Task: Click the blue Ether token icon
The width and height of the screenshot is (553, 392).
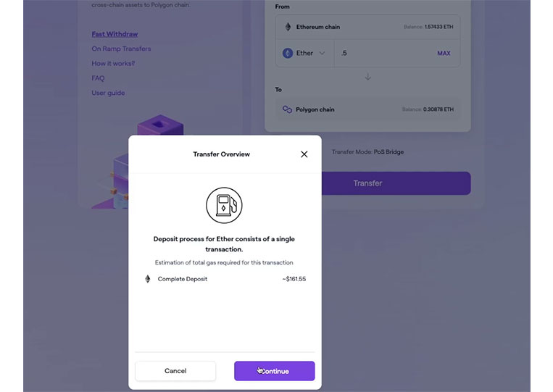Action: click(x=288, y=53)
